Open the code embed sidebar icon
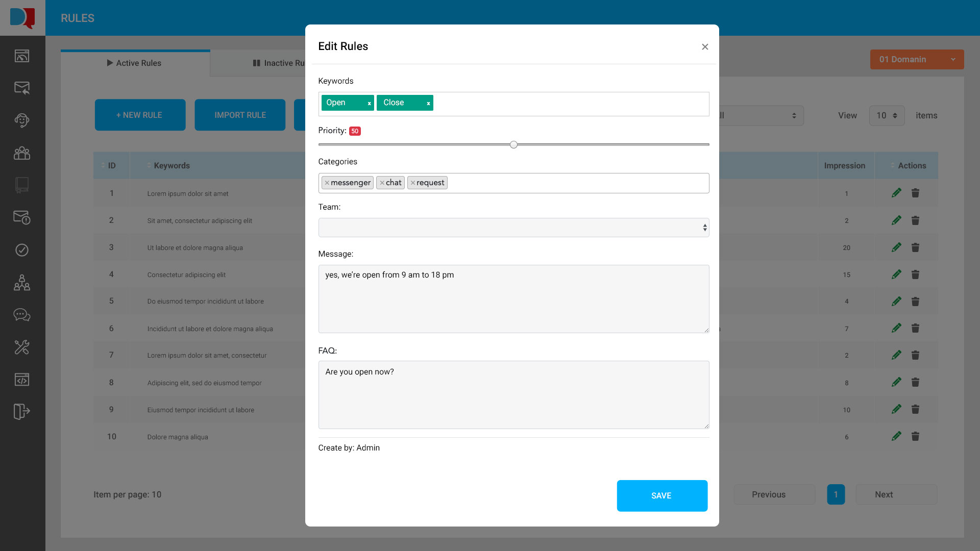The image size is (980, 551). point(22,380)
